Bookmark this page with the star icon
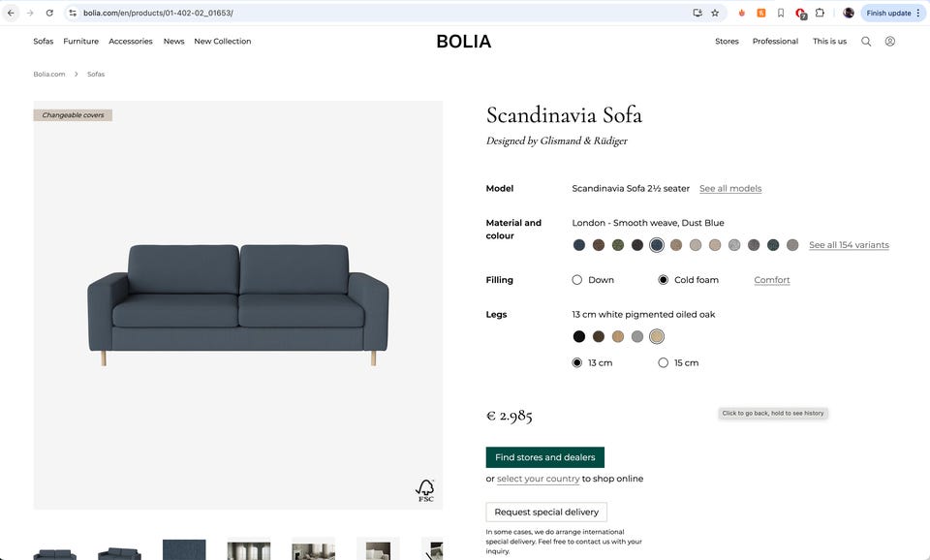The image size is (930, 560). click(715, 13)
